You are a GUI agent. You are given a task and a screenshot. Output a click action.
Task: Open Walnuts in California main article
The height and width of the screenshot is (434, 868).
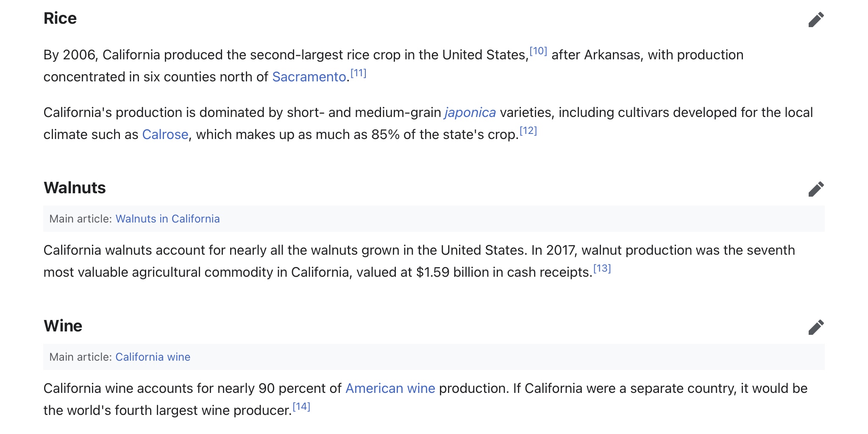point(167,219)
